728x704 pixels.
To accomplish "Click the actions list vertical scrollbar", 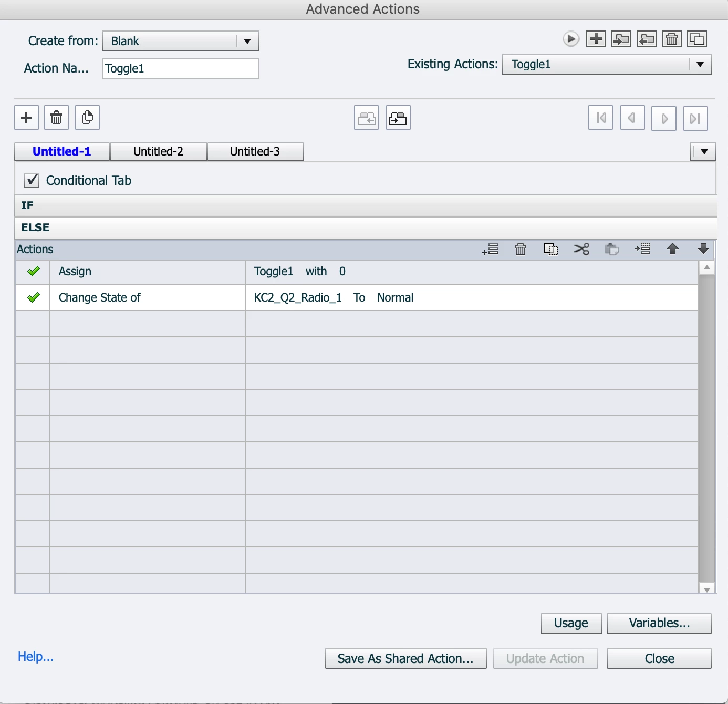I will pos(707,429).
